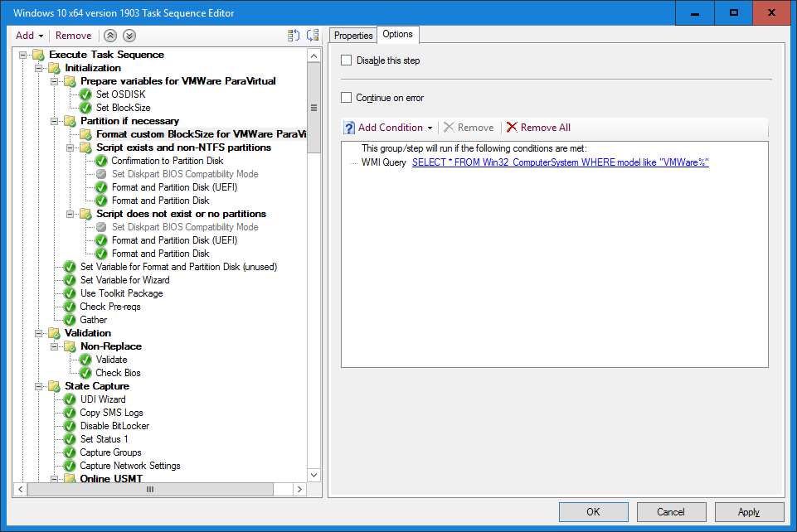The height and width of the screenshot is (532, 797).
Task: Collapse the Initialization group
Action: (38, 68)
